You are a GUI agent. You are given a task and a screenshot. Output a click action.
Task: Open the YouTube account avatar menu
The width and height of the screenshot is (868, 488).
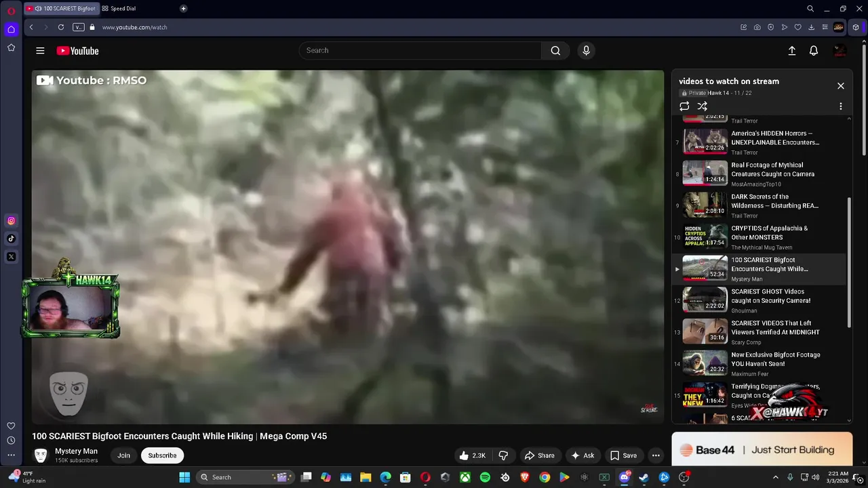coord(840,51)
